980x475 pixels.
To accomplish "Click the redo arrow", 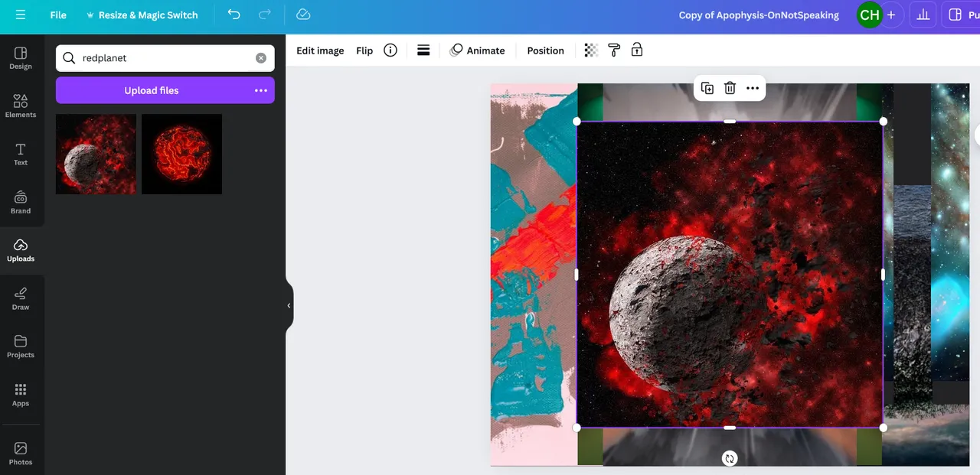I will point(264,15).
